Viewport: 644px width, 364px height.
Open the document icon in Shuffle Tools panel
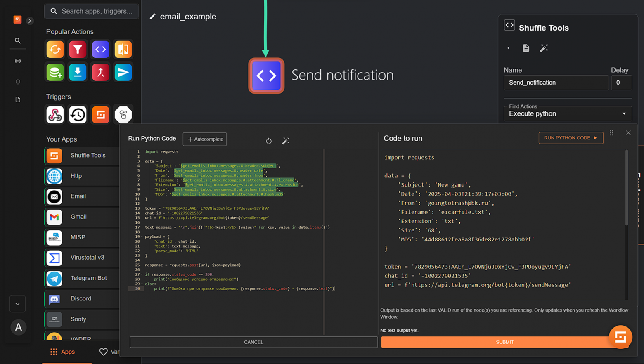tap(526, 48)
